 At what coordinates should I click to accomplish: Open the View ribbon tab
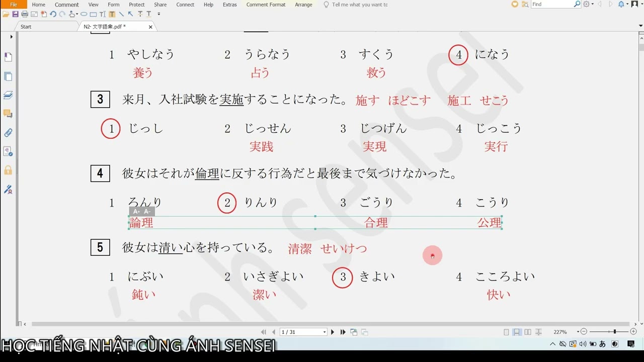click(x=93, y=5)
